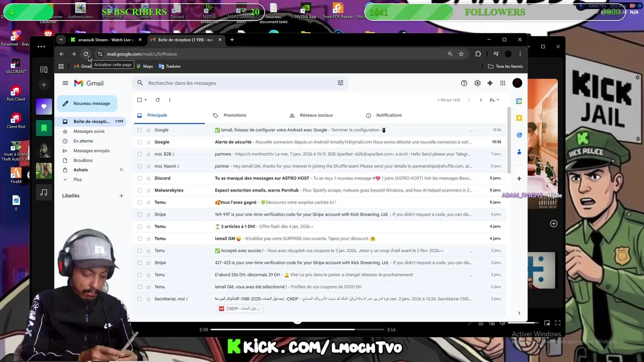Open the Google account avatar in Gmail

coord(517,83)
